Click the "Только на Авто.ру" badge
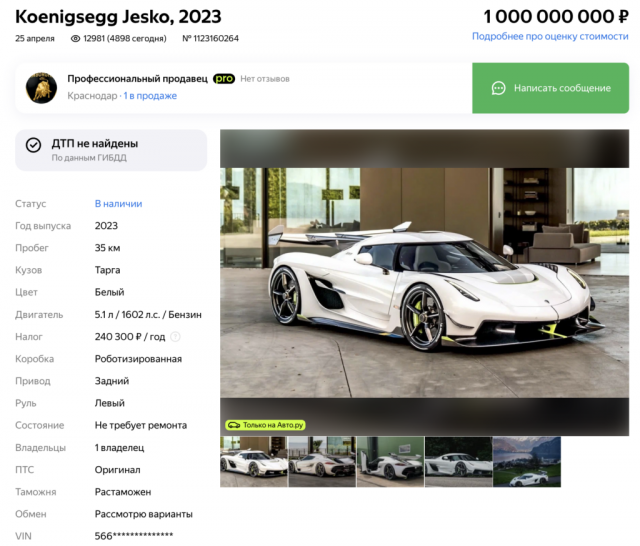The width and height of the screenshot is (640, 546). pyautogui.click(x=265, y=425)
